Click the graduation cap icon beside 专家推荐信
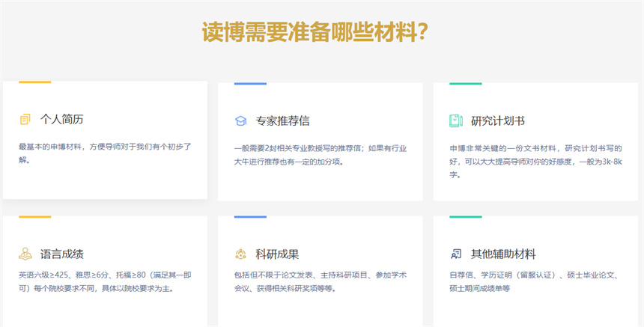Viewport: 644px width, 327px height. [x=240, y=120]
